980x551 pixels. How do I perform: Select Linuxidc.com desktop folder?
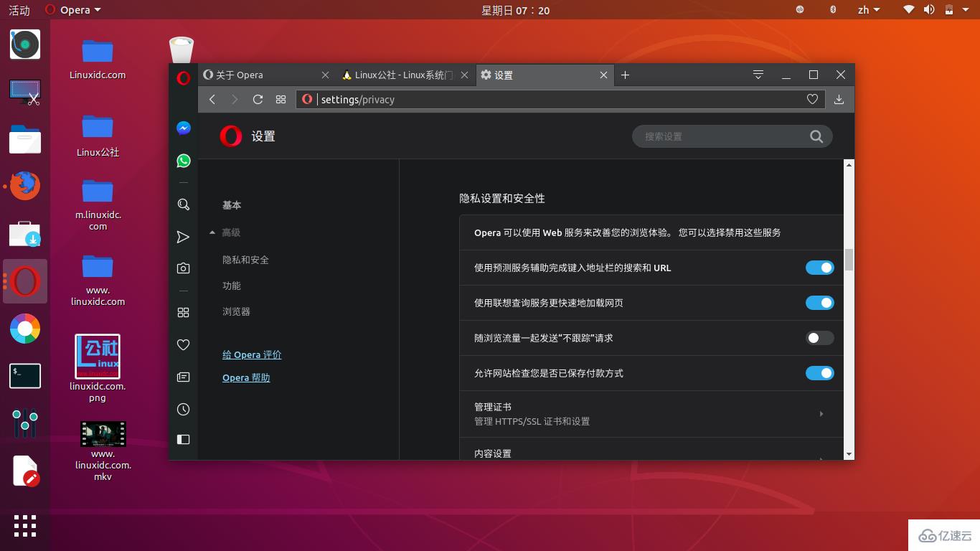[x=98, y=58]
